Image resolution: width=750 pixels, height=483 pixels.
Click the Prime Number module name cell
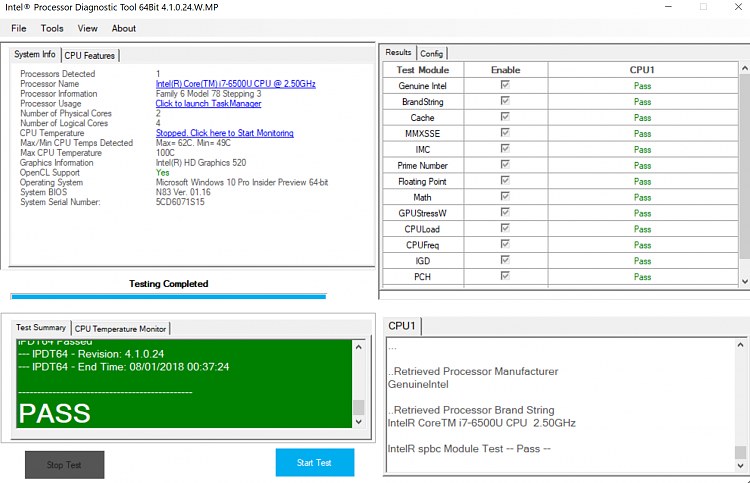[423, 165]
